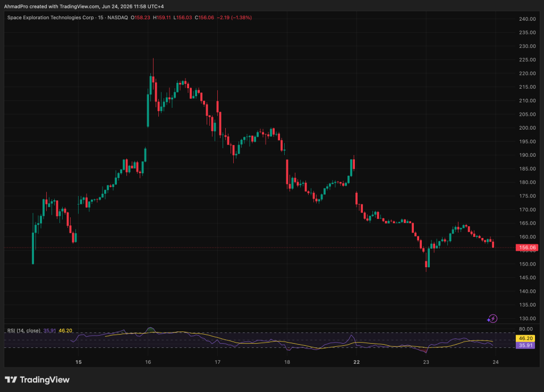The image size is (544, 392).
Task: Click the 140.00 price axis label
Action: 528,292
